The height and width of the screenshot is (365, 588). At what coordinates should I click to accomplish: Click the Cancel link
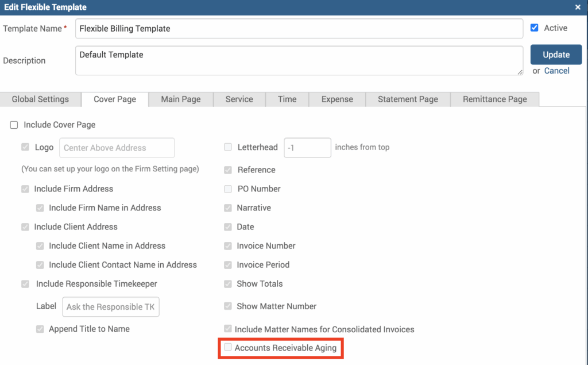[x=556, y=71]
